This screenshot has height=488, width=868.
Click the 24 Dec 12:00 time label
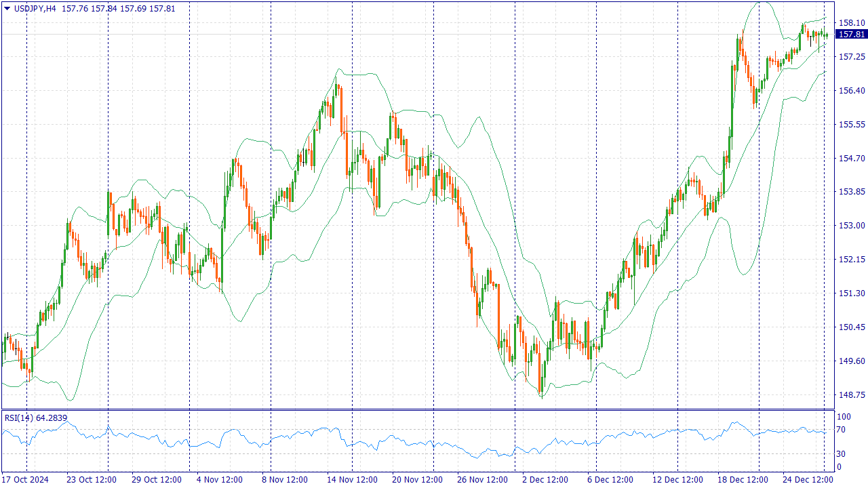[x=808, y=480]
